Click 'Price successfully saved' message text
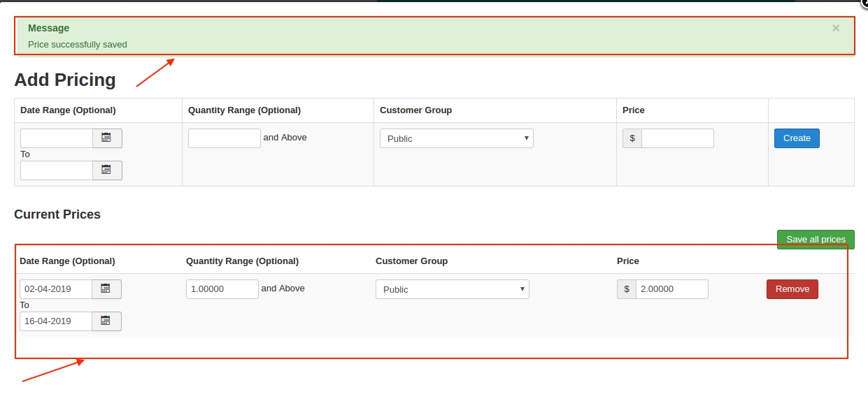The width and height of the screenshot is (868, 394). (x=78, y=45)
